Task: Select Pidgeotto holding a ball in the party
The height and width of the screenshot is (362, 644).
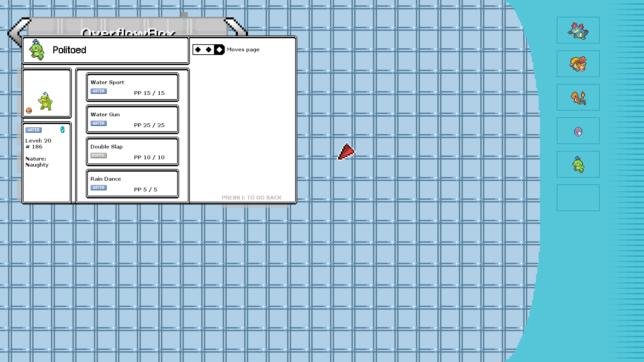Action: [x=578, y=64]
